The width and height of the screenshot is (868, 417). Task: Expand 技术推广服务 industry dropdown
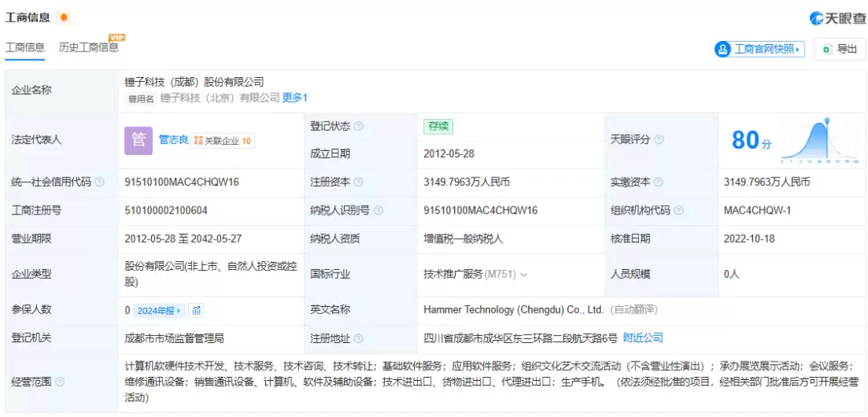tap(524, 275)
